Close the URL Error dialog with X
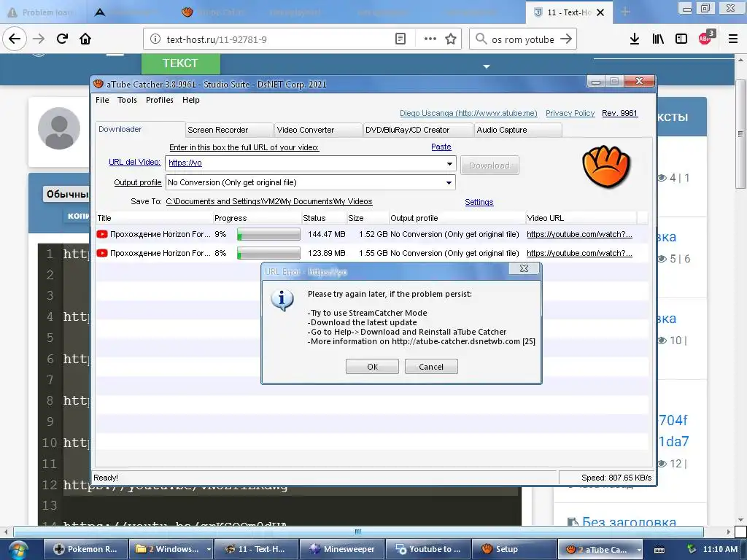 524,268
